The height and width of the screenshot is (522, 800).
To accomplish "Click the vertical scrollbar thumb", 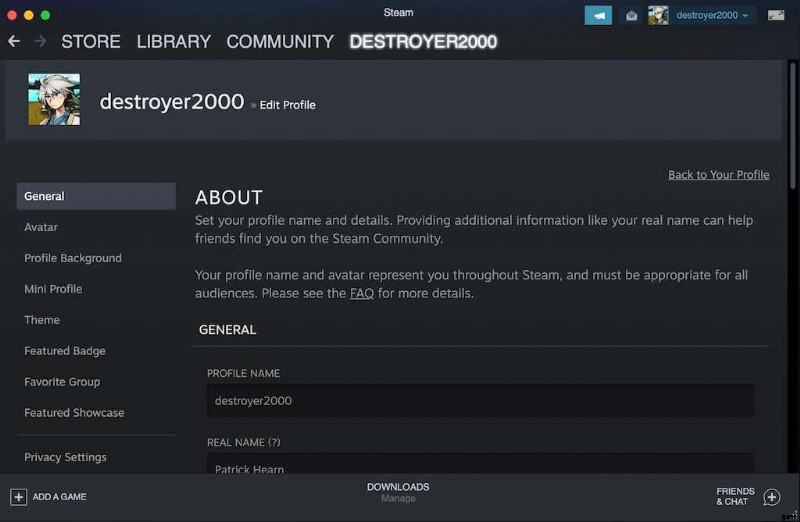I will (x=793, y=126).
